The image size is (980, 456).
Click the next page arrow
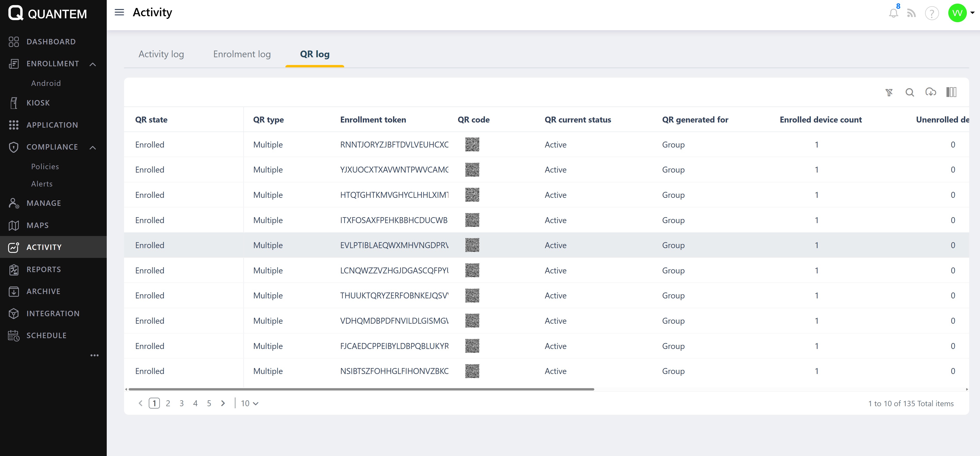[x=223, y=403]
